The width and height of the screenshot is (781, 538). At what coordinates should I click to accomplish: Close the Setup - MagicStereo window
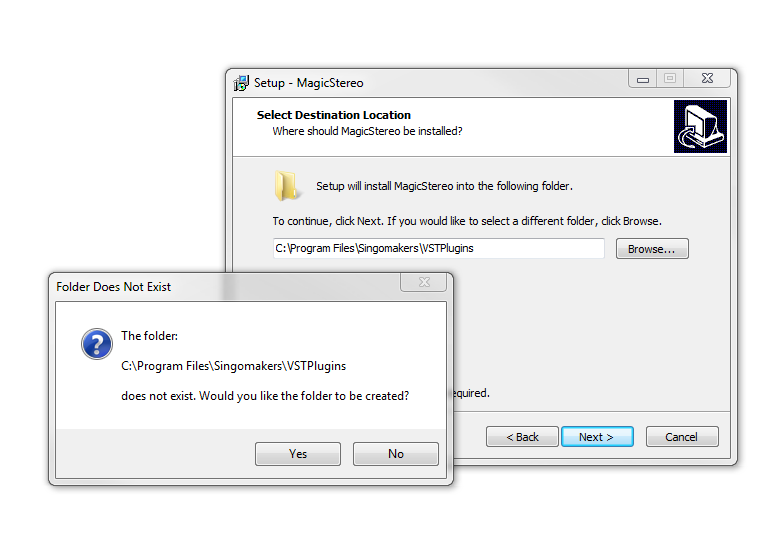point(707,79)
